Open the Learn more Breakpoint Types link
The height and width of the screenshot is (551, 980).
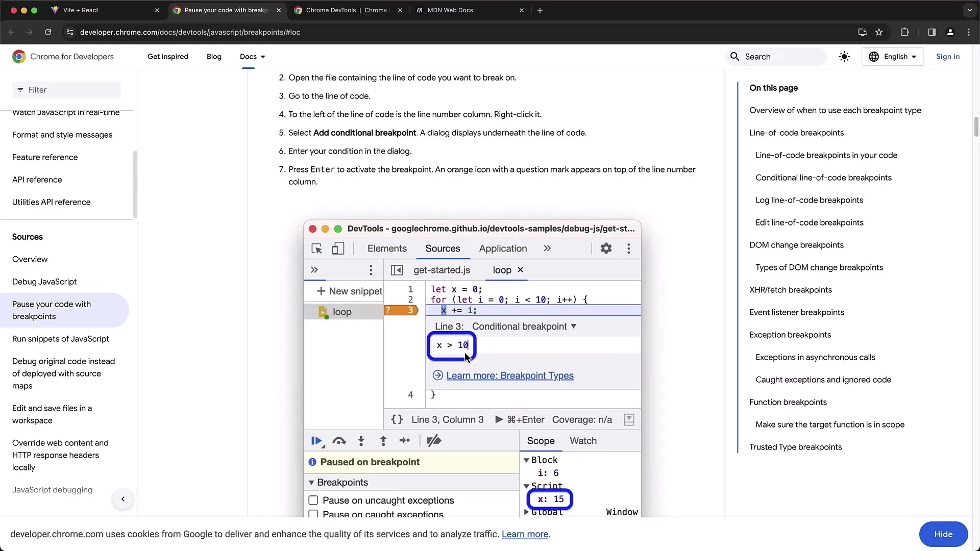point(510,375)
